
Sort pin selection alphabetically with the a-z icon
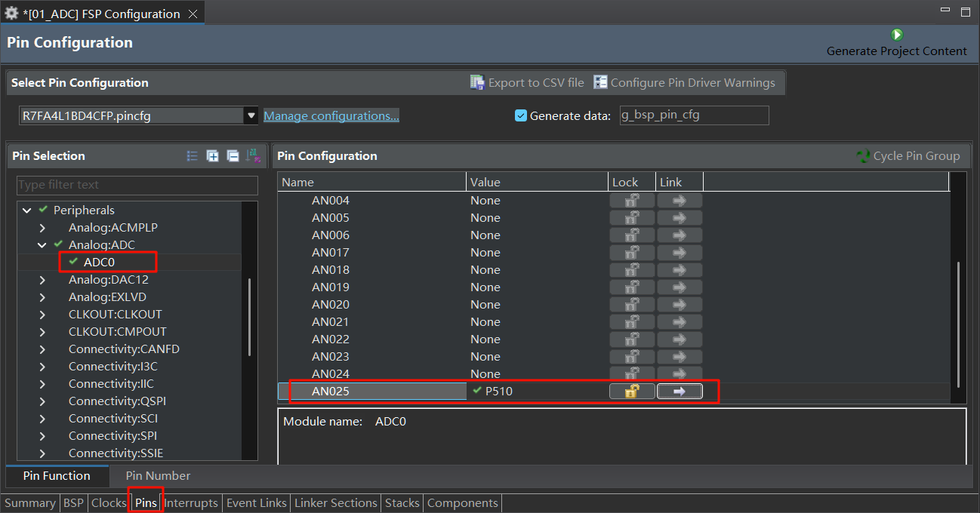[x=254, y=156]
